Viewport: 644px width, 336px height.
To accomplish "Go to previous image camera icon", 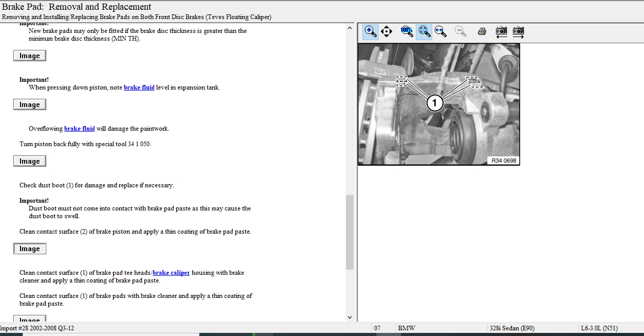I will [x=501, y=31].
